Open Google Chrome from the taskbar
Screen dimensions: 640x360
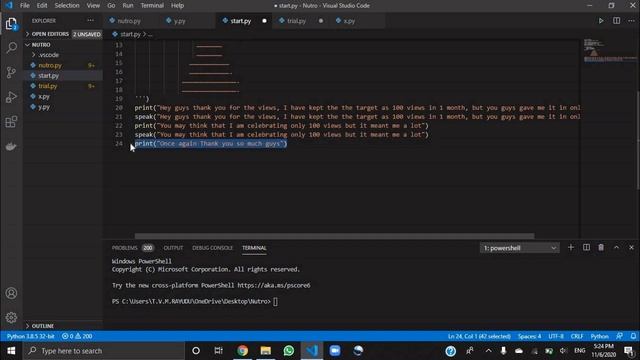pyautogui.click(x=242, y=351)
